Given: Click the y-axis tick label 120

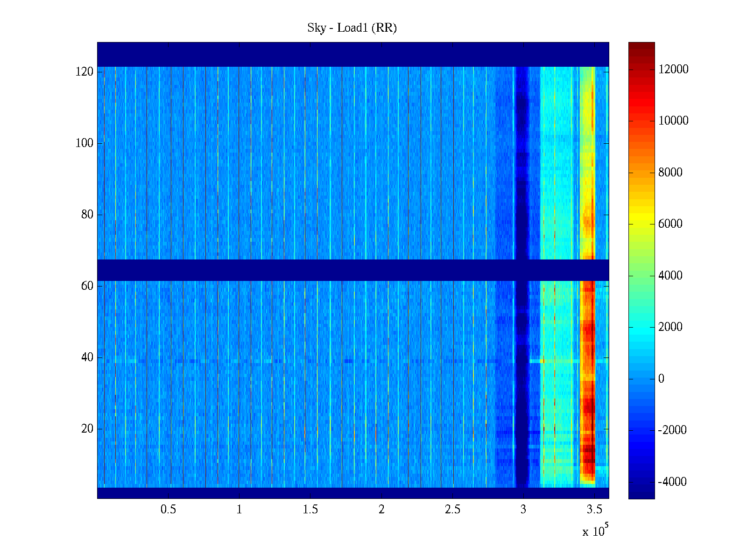Looking at the screenshot, I should pos(84,72).
